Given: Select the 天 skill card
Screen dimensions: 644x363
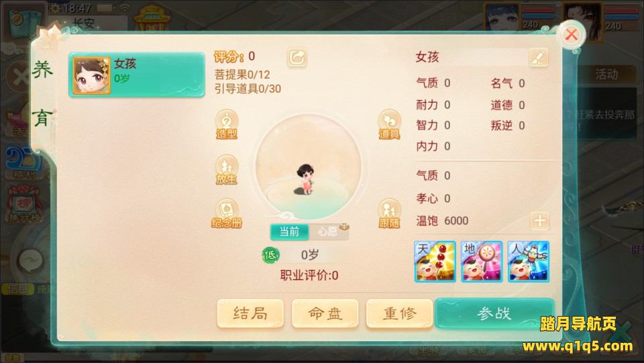Looking at the screenshot, I should 435,262.
